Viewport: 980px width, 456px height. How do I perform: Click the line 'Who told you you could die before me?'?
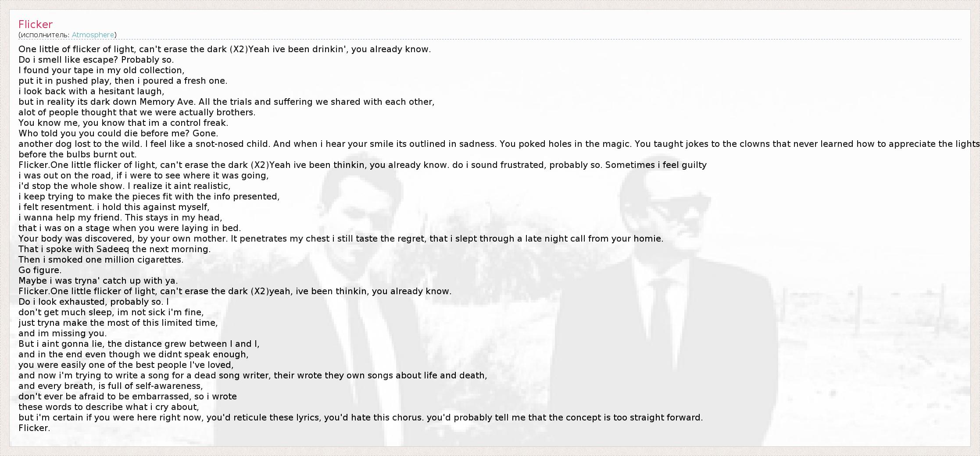(118, 133)
